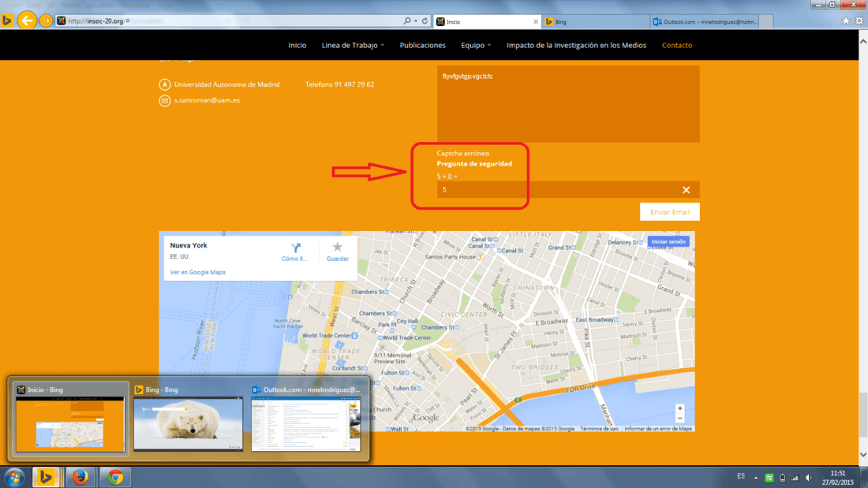Click the envelope icon beside the email
The width and height of the screenshot is (868, 488).
coord(164,101)
